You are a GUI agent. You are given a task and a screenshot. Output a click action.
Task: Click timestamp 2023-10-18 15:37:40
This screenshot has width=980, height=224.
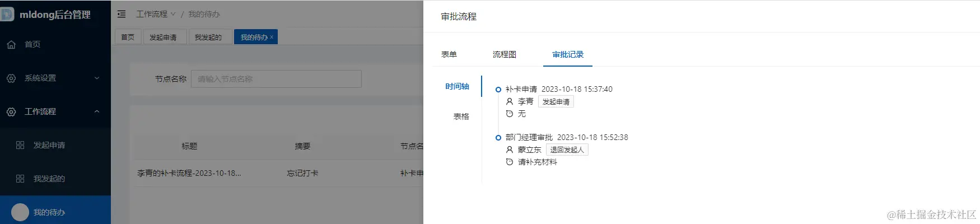[577, 89]
